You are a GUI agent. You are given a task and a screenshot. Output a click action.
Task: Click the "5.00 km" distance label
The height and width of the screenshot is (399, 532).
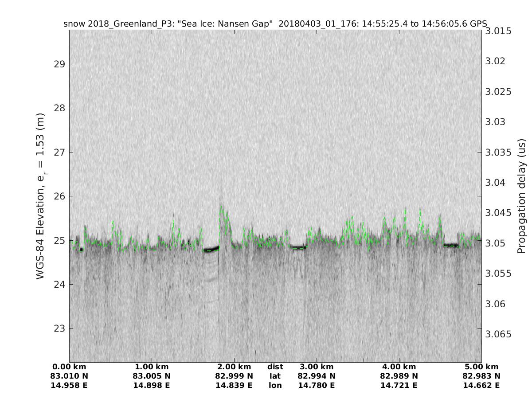[481, 367]
